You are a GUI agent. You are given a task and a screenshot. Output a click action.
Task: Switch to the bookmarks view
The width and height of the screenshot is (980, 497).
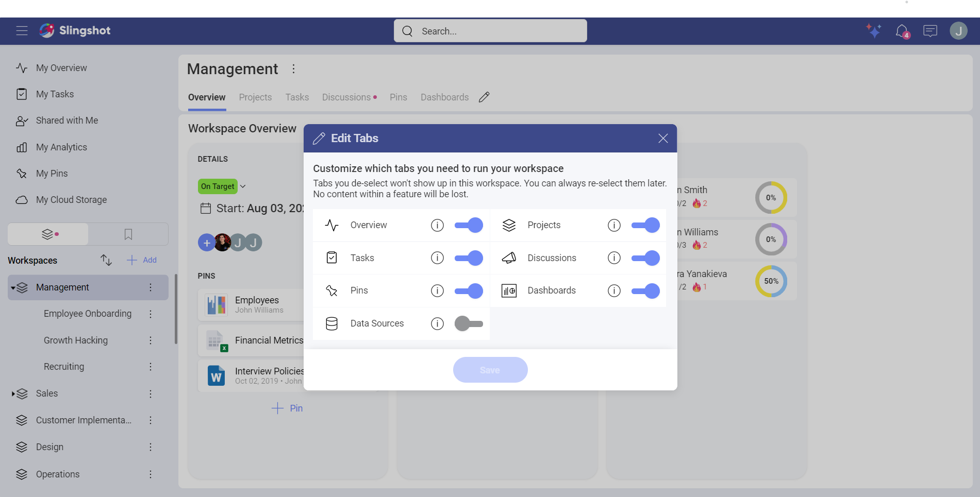[x=128, y=234]
